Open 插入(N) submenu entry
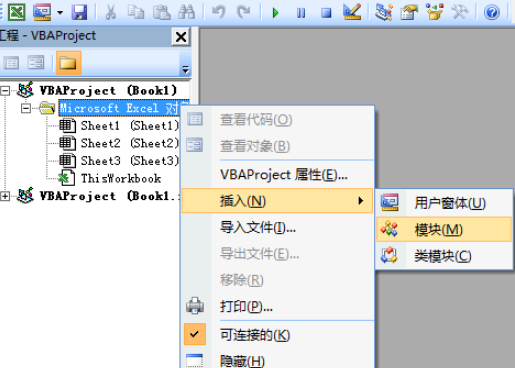515x368 pixels. pos(277,201)
